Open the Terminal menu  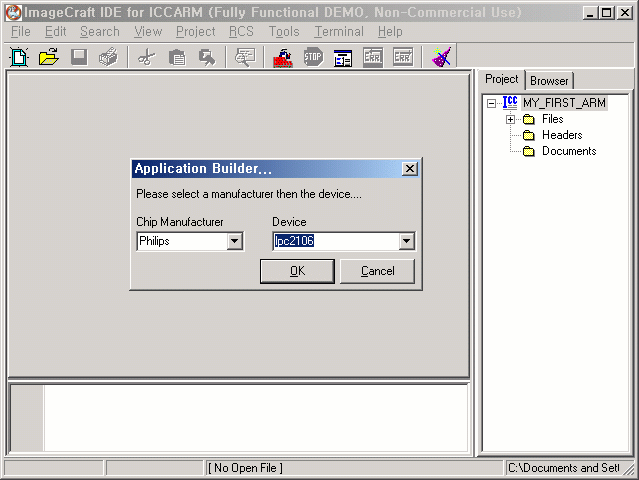(x=339, y=31)
